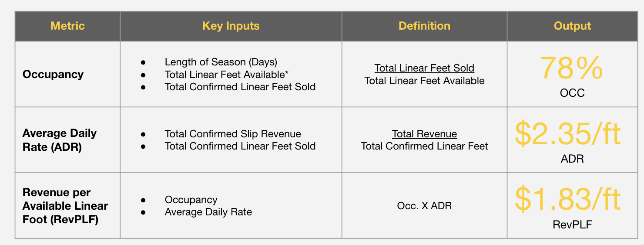The width and height of the screenshot is (644, 245).
Task: Select the Length of Season (Days) bullet
Action: point(221,62)
